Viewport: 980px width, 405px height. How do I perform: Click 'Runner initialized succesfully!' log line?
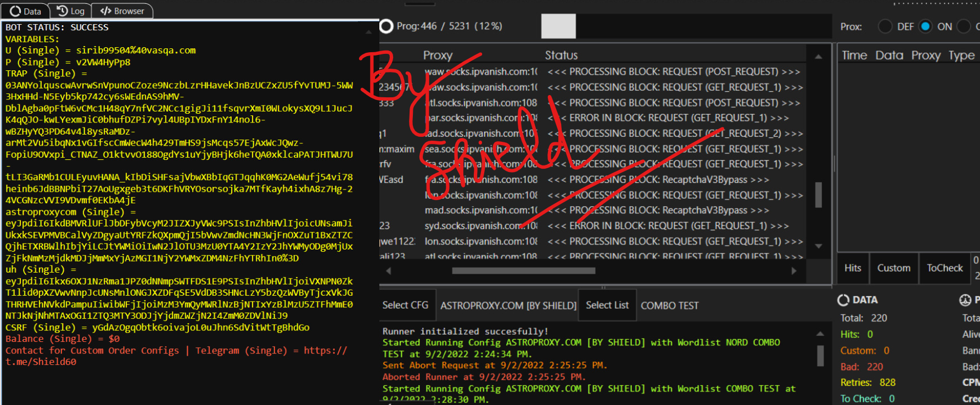[x=465, y=331]
